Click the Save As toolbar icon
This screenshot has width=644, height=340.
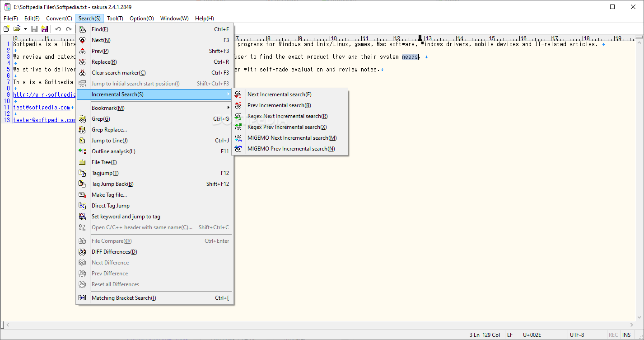tap(45, 29)
